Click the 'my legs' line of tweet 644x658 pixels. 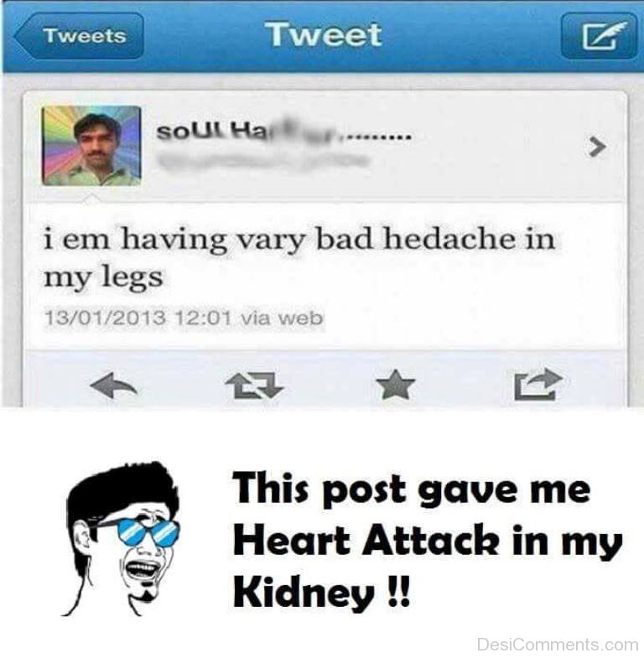point(103,277)
